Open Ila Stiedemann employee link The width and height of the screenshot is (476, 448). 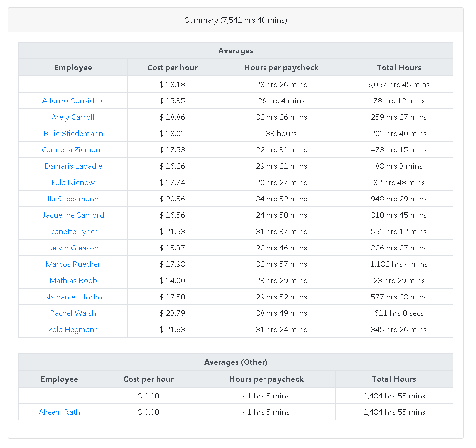pyautogui.click(x=73, y=199)
